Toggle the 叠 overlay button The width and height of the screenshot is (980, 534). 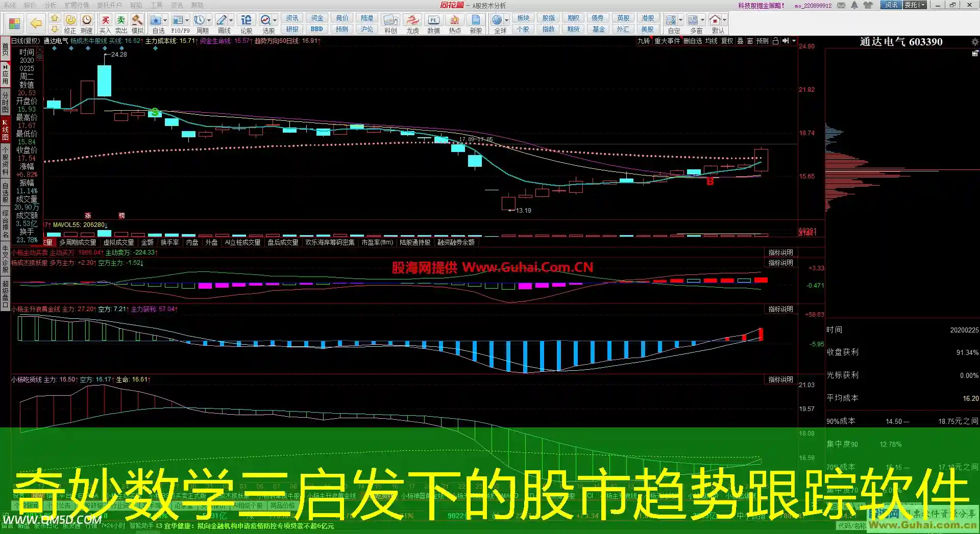point(740,41)
